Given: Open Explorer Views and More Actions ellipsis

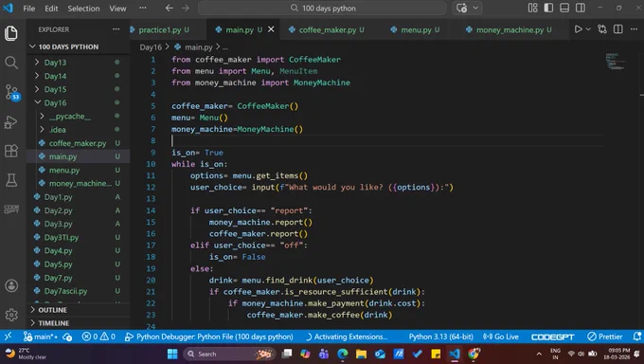Looking at the screenshot, I should (x=116, y=29).
